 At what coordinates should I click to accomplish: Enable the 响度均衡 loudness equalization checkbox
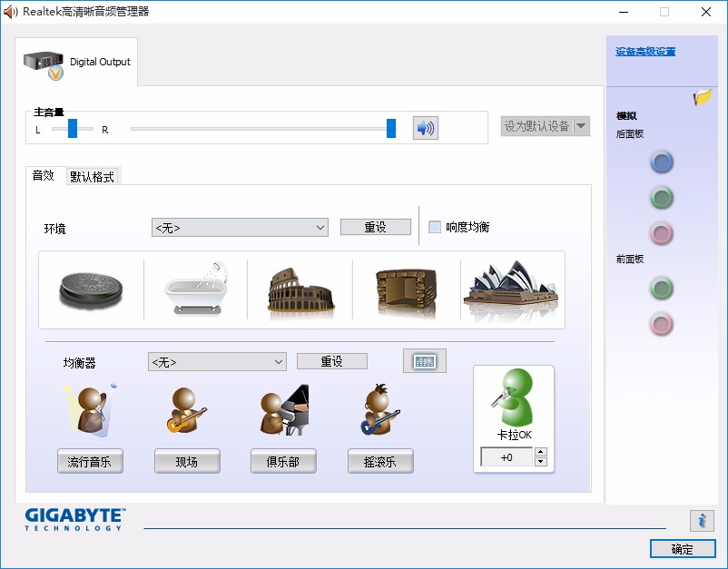tap(434, 226)
